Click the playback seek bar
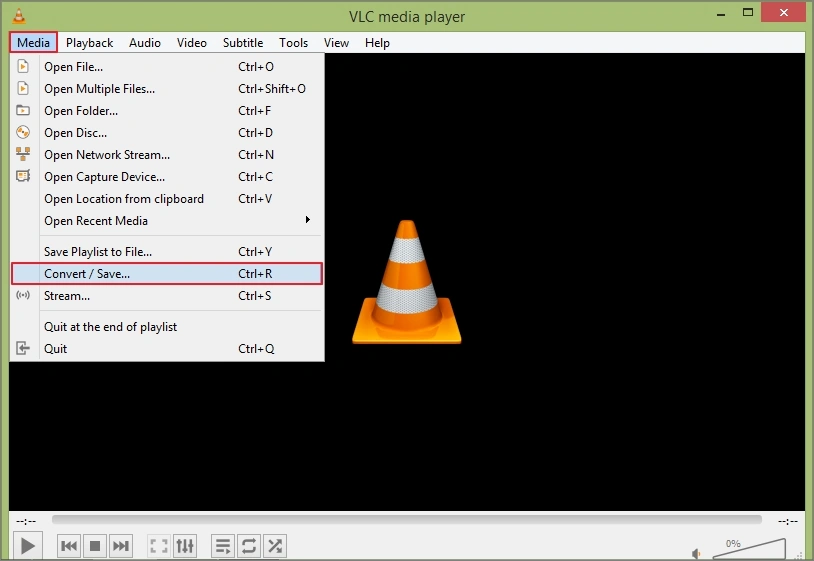Screen dimensions: 814x561 point(406,519)
